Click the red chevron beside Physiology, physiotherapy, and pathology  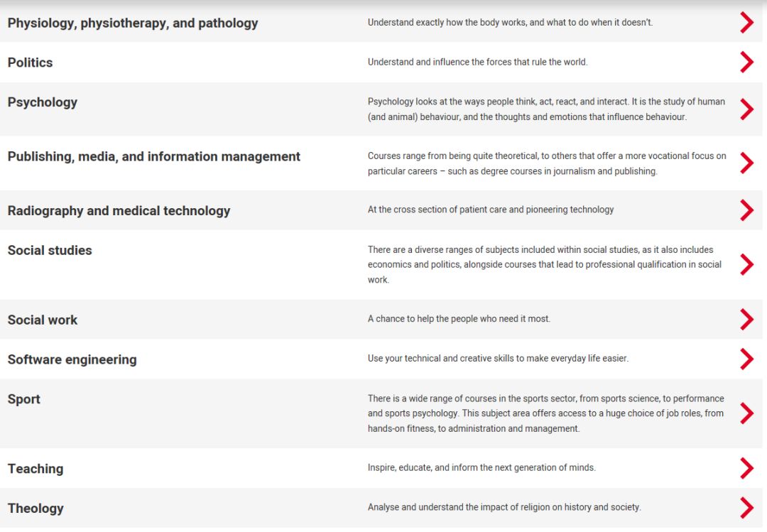tap(746, 23)
